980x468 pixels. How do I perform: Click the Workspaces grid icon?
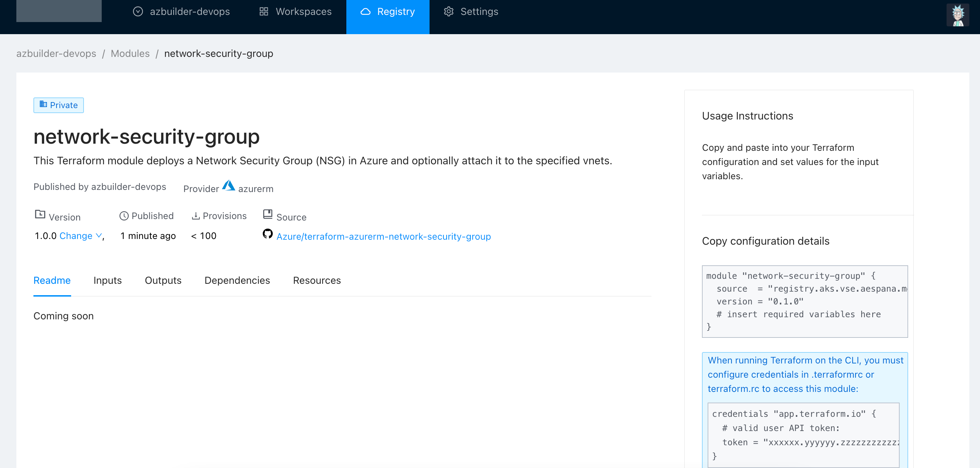click(x=263, y=11)
